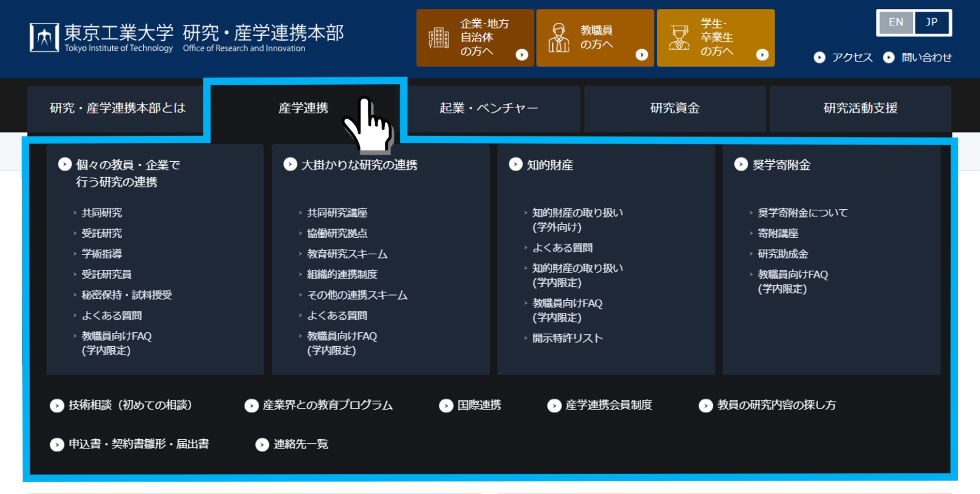Image resolution: width=980 pixels, height=494 pixels.
Task: Open the 研究助成金 link
Action: coord(783,254)
